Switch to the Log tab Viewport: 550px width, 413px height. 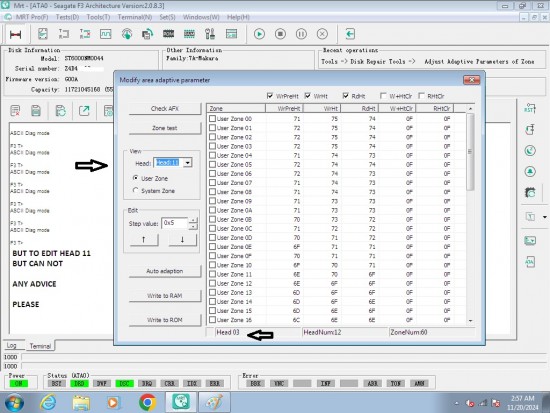coord(12,346)
